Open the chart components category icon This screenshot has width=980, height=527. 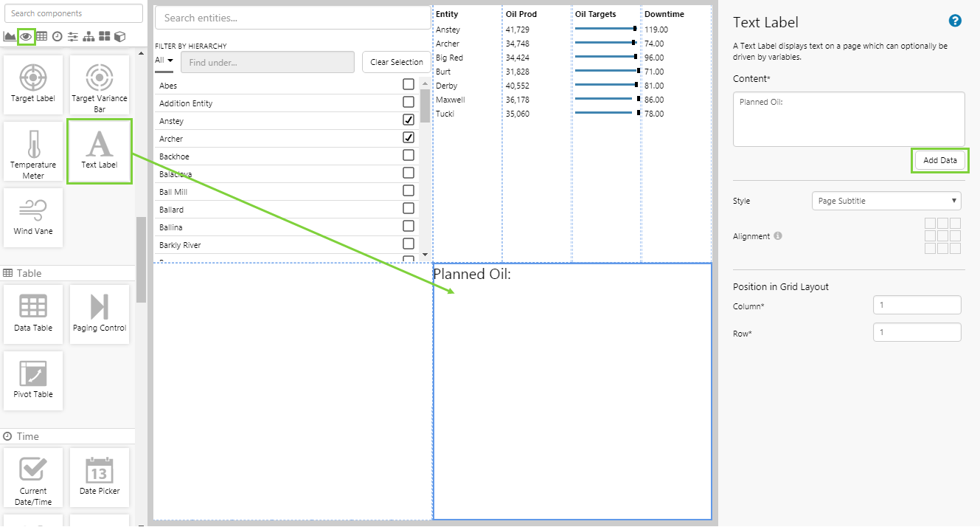point(10,36)
